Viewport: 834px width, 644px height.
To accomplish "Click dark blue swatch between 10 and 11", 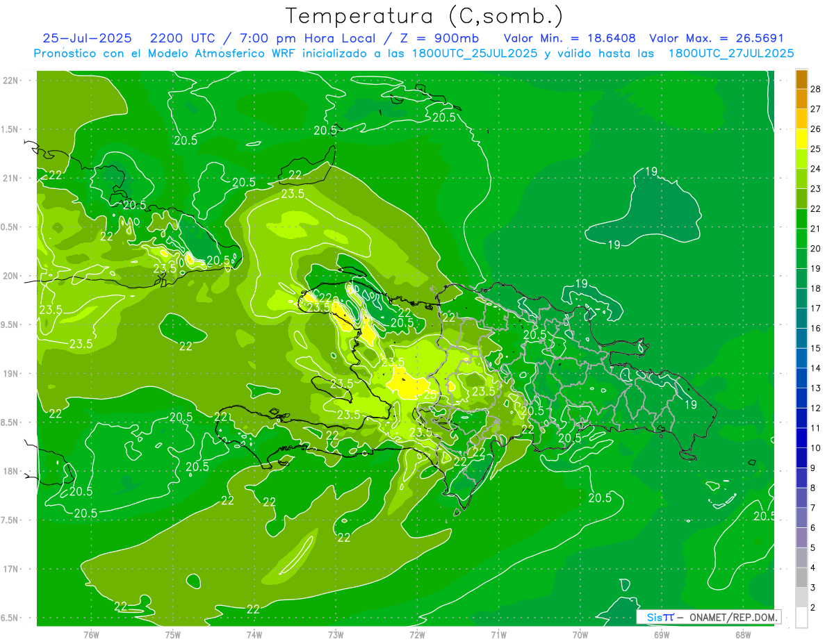I will [x=801, y=438].
